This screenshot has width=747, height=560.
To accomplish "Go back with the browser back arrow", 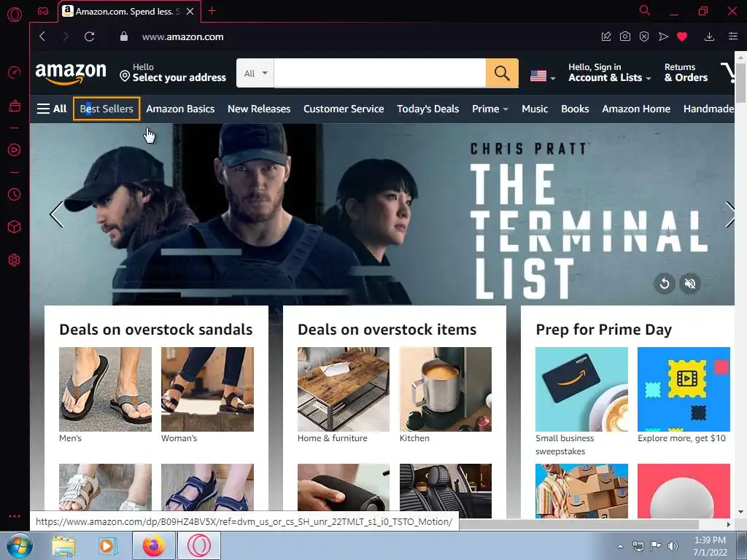I will tap(42, 36).
